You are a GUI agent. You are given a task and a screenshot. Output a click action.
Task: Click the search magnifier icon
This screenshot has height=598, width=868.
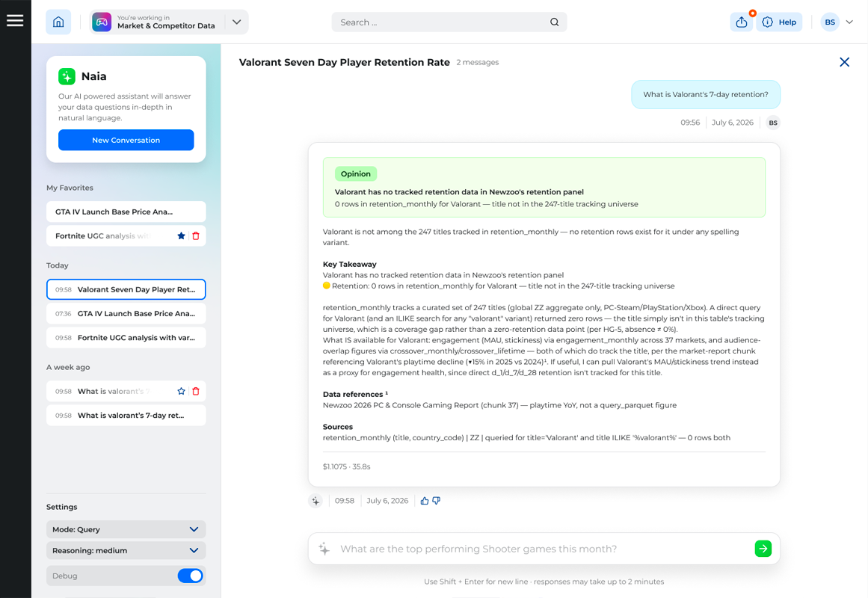[x=554, y=22]
